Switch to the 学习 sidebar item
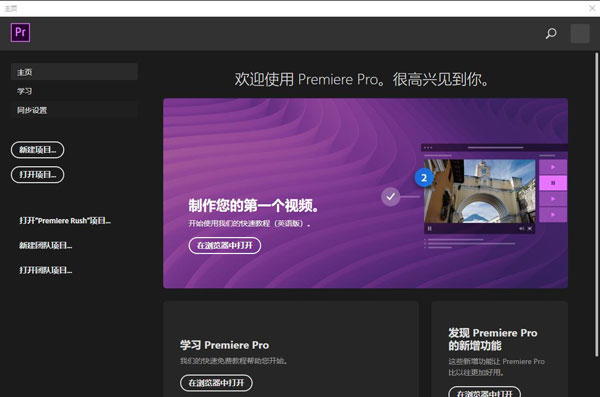Viewport: 600px width, 397px height. tap(74, 91)
